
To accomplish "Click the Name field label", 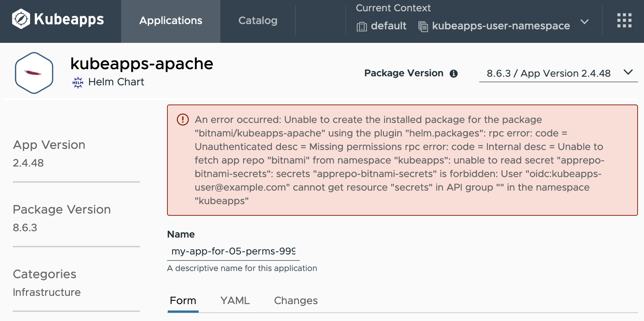I will tap(181, 234).
